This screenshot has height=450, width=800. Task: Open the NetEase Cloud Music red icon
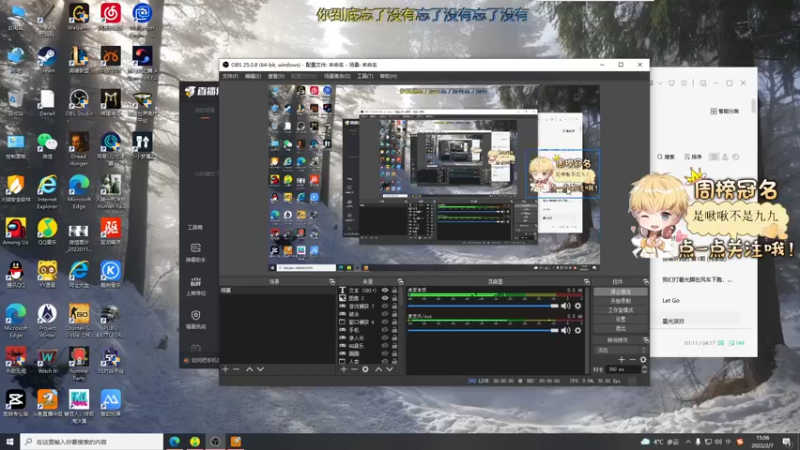tap(110, 16)
